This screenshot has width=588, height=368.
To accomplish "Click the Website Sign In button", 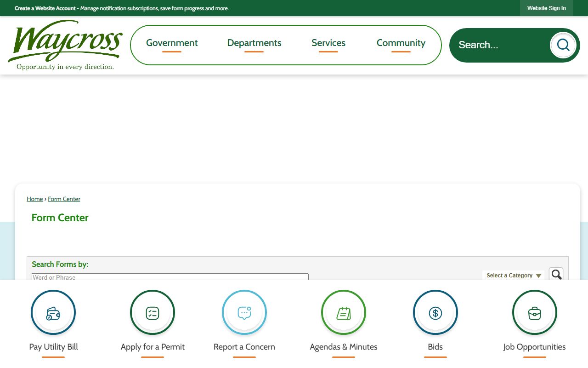I will click(x=547, y=8).
